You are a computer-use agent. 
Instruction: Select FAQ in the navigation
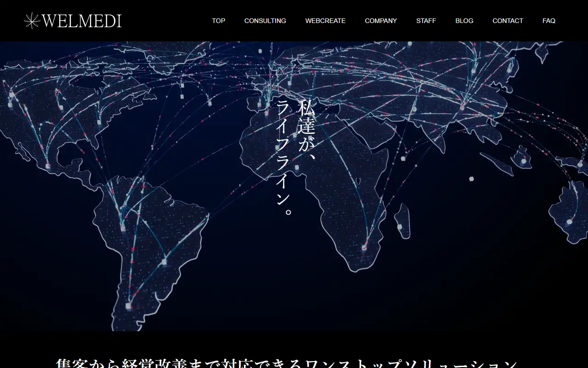tap(549, 21)
